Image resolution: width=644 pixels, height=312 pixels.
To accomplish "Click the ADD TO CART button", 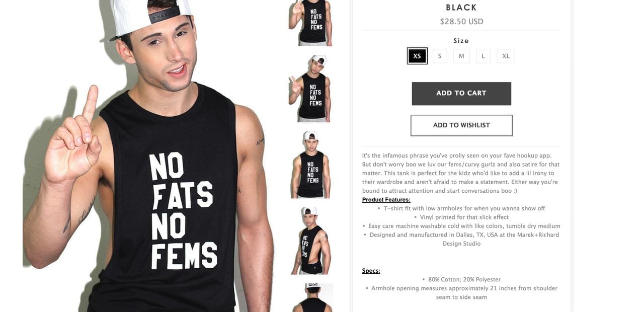I will 461,94.
